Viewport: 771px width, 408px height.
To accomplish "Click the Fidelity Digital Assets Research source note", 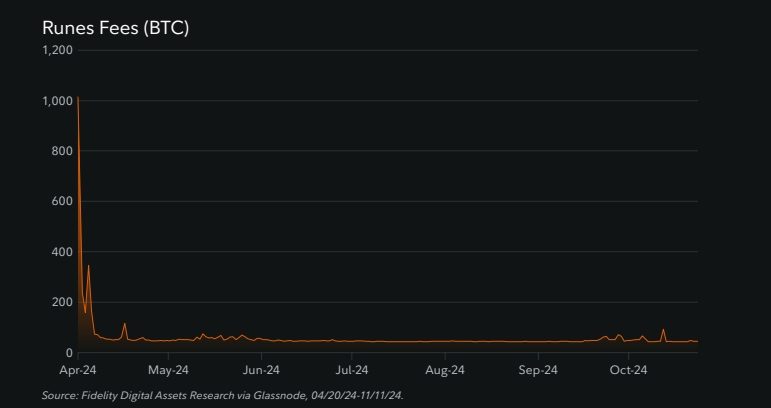I will 222,397.
